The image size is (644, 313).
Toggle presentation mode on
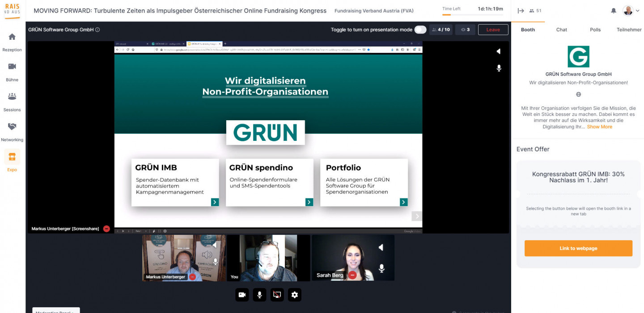pos(420,30)
